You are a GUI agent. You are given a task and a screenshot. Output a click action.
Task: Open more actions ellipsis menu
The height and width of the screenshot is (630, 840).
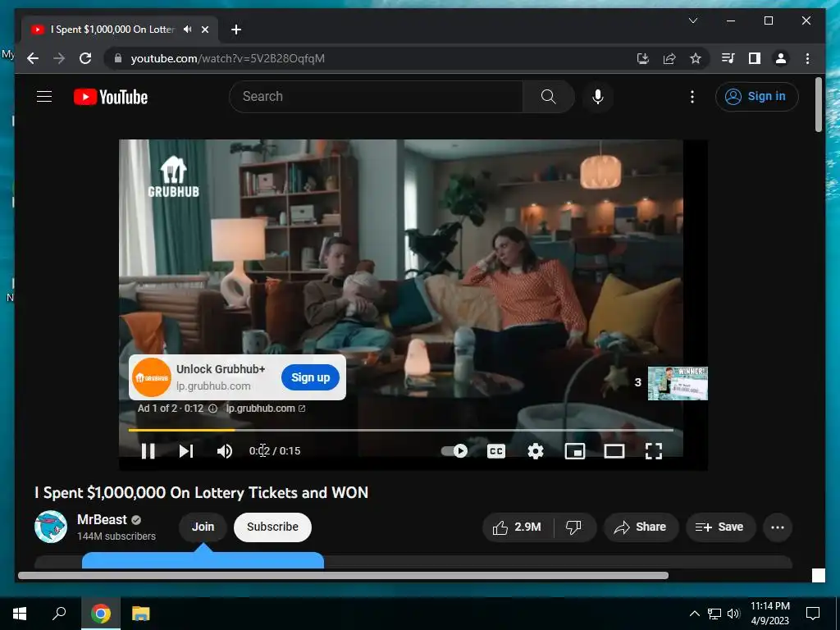[x=778, y=527]
